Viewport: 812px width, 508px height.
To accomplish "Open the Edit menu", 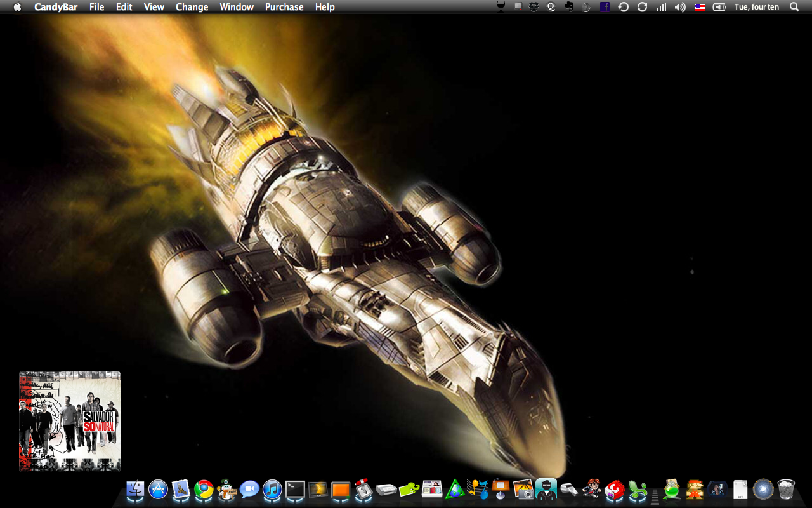I will coord(124,7).
